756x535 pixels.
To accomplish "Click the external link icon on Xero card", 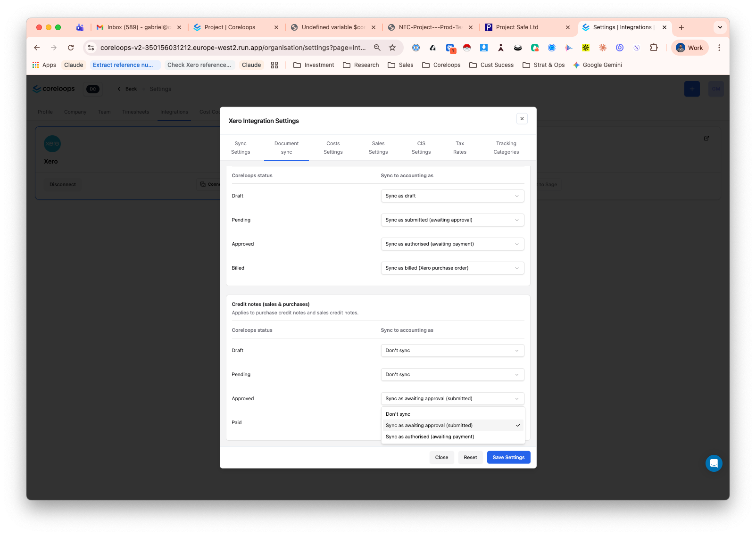I will [x=706, y=138].
